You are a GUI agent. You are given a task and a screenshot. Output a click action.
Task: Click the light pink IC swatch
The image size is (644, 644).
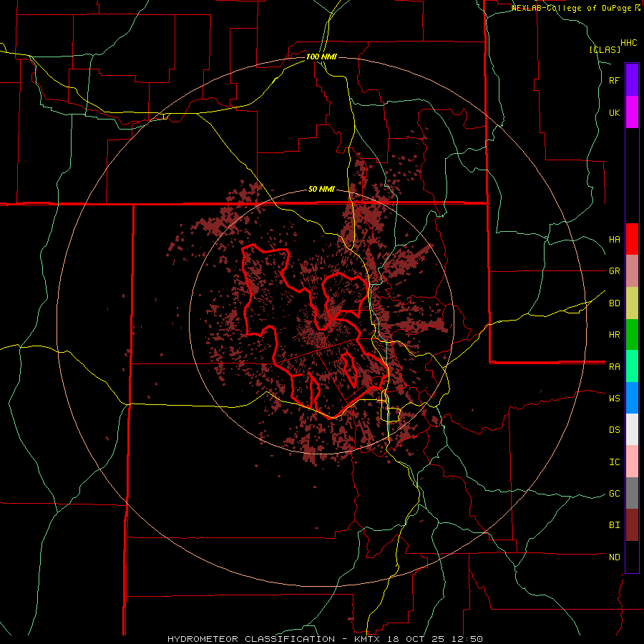pyautogui.click(x=632, y=462)
